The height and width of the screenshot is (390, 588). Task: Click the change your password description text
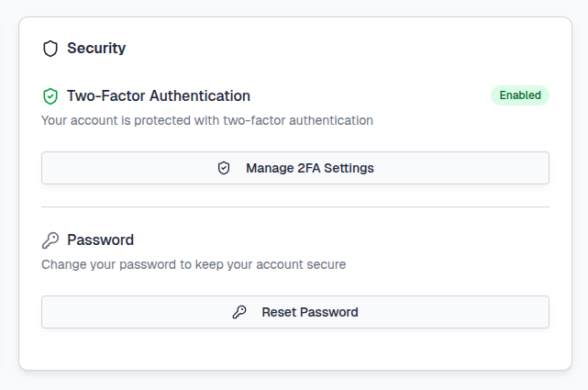(x=194, y=264)
